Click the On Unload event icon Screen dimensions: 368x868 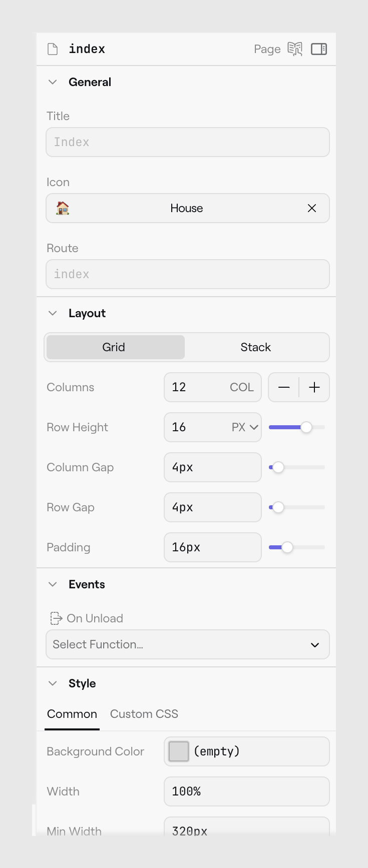[x=55, y=618]
